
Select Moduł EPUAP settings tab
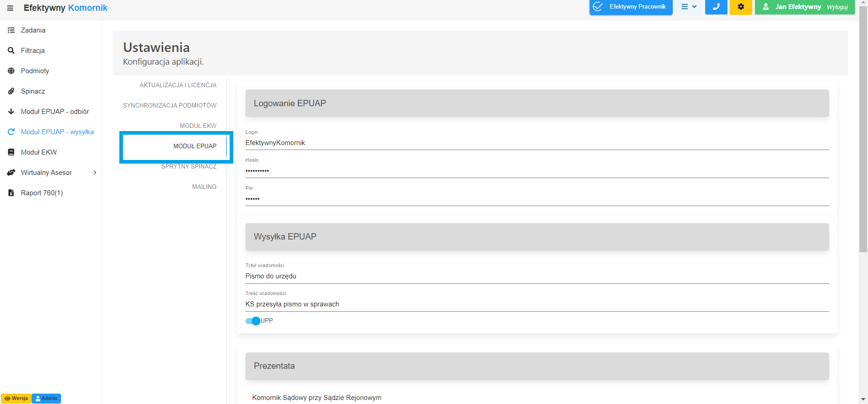[195, 146]
